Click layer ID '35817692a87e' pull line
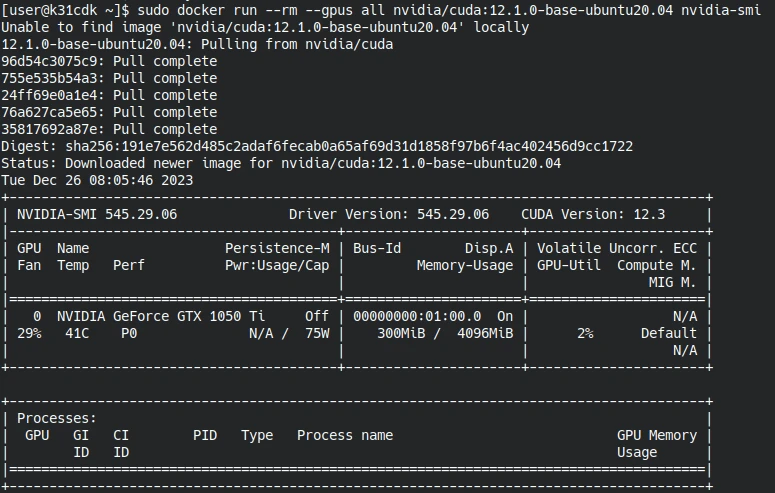The image size is (775, 493). (x=109, y=129)
